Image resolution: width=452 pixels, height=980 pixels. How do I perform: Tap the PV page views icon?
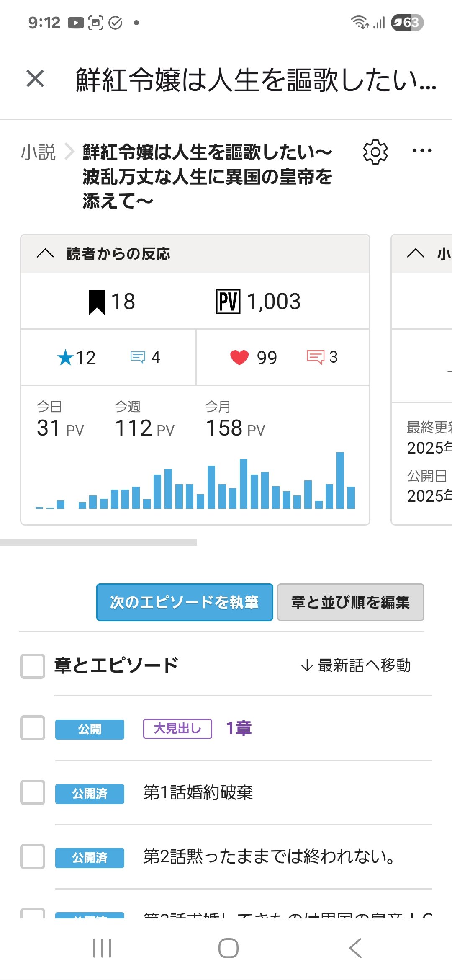(x=228, y=302)
